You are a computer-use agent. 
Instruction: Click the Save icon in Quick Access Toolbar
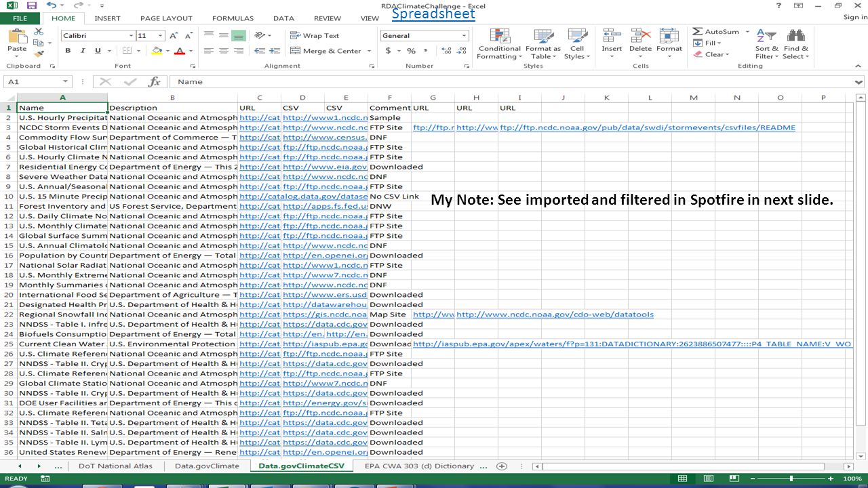point(31,5)
